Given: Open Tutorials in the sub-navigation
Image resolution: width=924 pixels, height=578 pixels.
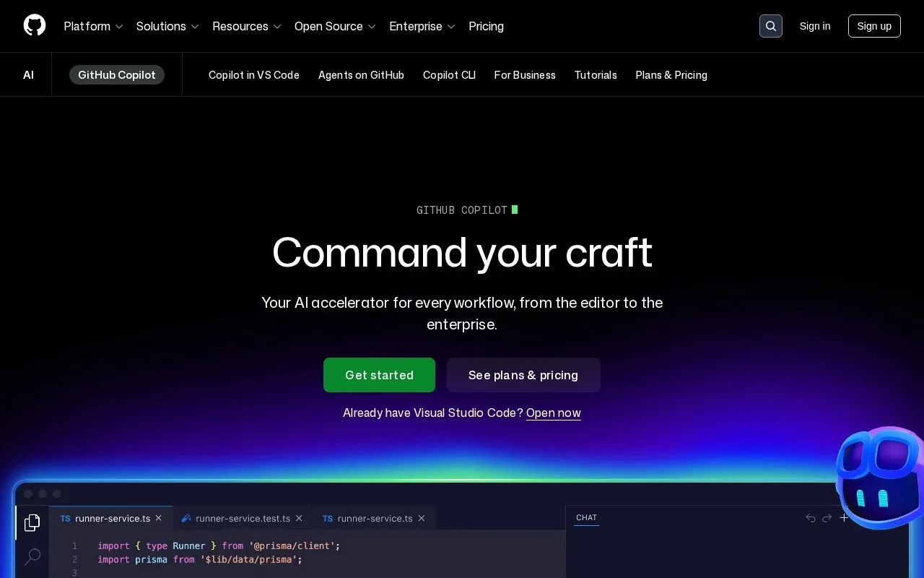Looking at the screenshot, I should click(x=596, y=75).
